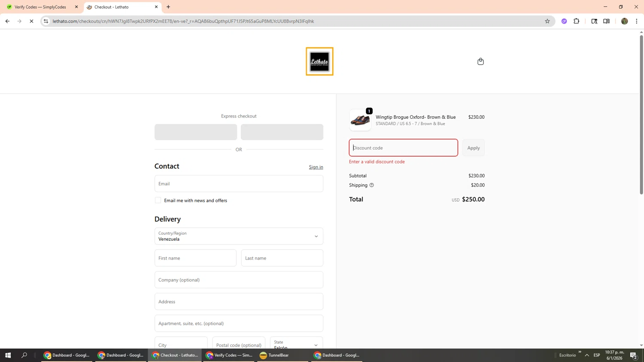This screenshot has width=644, height=362.
Task: Click the Company (optional) field
Action: coord(239,280)
